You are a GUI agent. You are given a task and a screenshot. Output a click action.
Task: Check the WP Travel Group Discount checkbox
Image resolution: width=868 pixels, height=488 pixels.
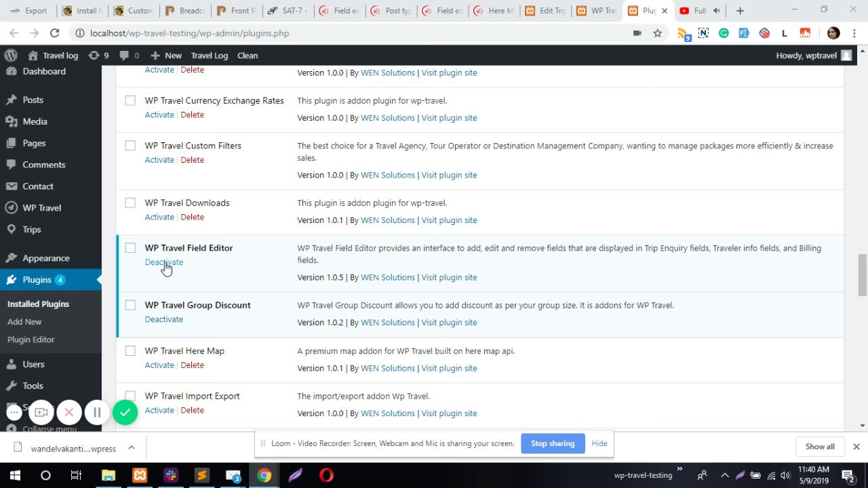130,305
